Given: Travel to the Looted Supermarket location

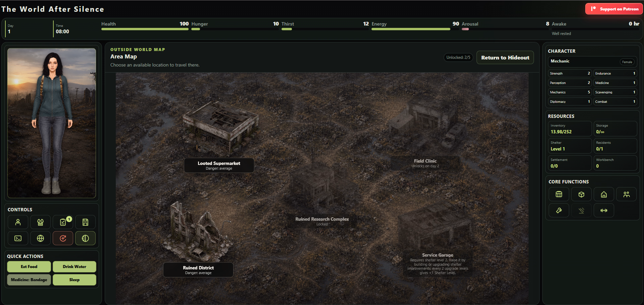Looking at the screenshot, I should tap(219, 165).
